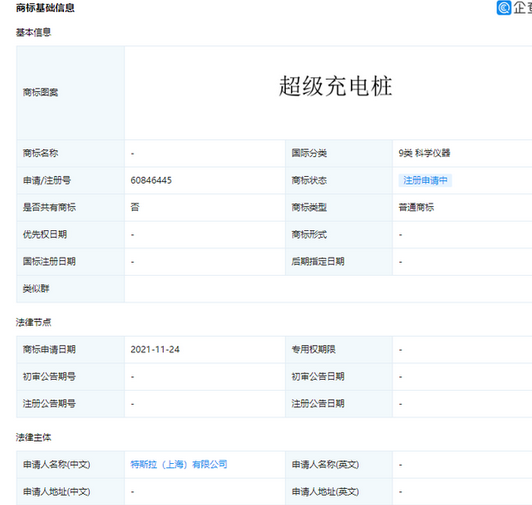Click the 商标形式 label
The width and height of the screenshot is (532, 505).
(x=309, y=235)
